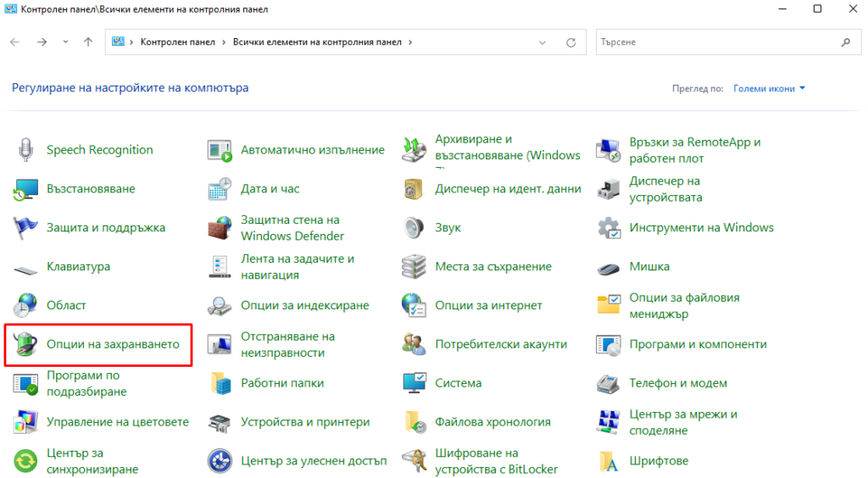Click the Клавиатура keyboard icon
The height and width of the screenshot is (478, 868).
[25, 270]
